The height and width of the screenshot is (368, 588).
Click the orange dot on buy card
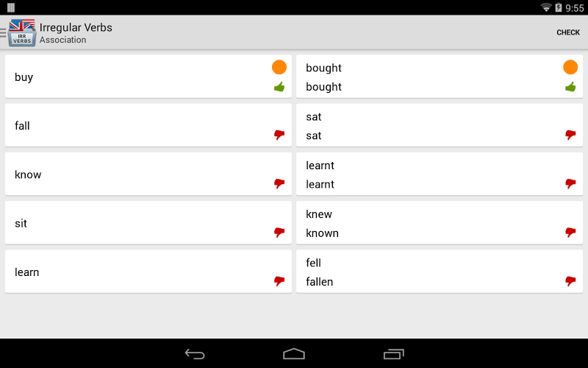tap(279, 68)
